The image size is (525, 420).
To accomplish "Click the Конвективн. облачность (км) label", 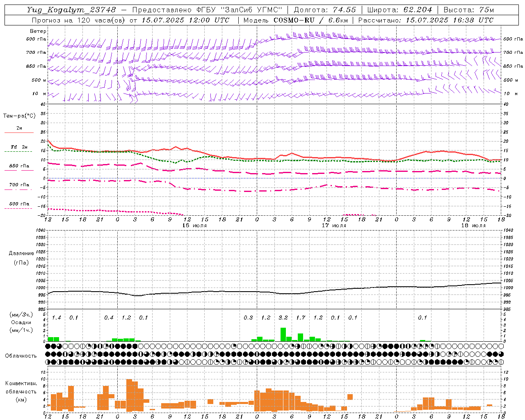I will [21, 391].
